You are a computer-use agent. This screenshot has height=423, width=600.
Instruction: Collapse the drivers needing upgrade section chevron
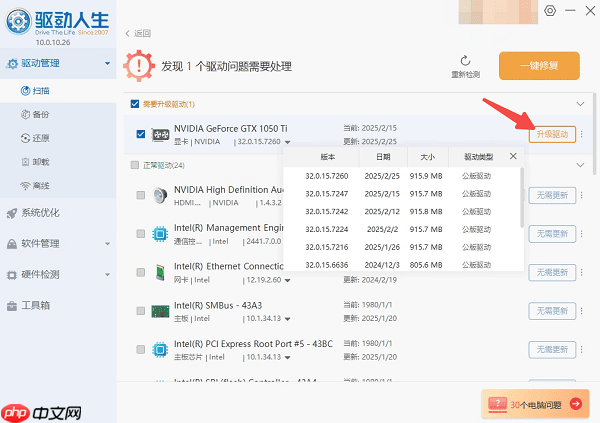pos(580,104)
